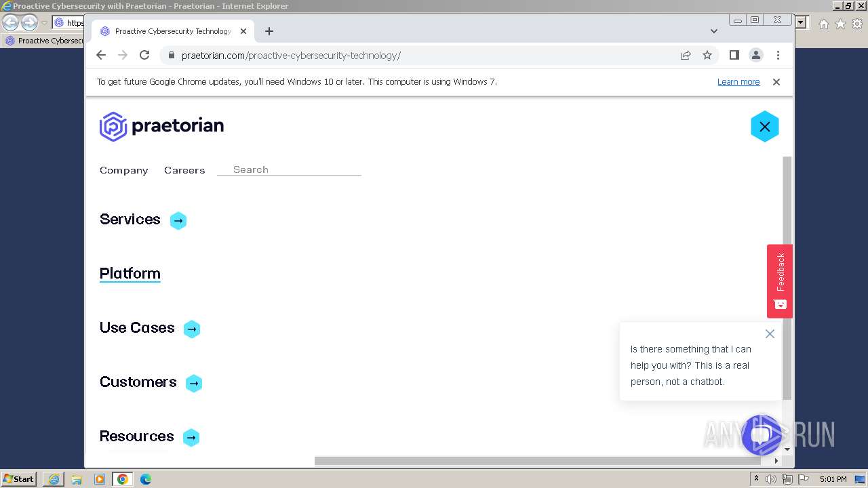The height and width of the screenshot is (488, 868).
Task: Select the Proactive Cybersecurity Technology Chrome tab
Action: pos(174,31)
